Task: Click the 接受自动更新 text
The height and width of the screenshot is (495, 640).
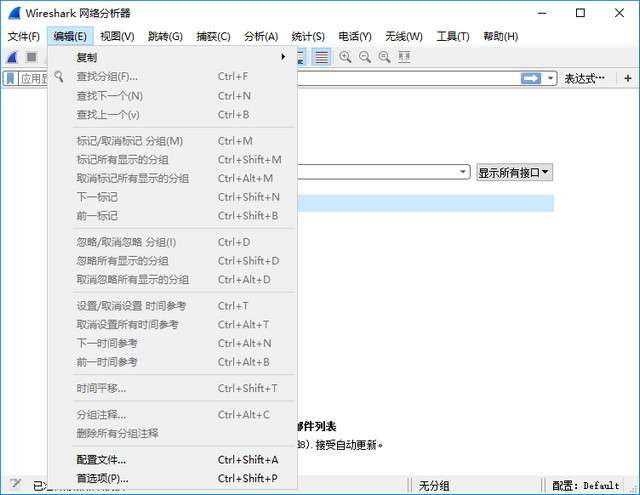Action: [x=346, y=444]
